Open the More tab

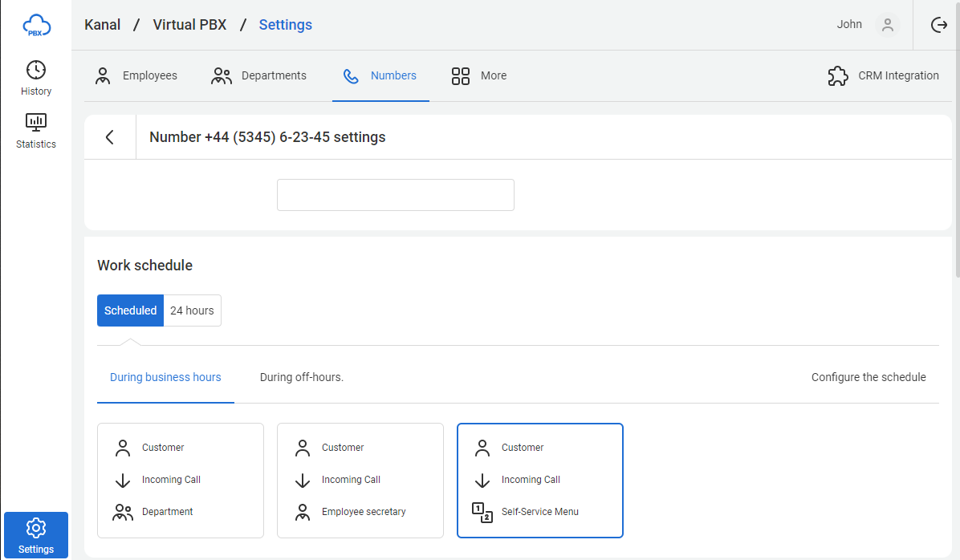479,76
